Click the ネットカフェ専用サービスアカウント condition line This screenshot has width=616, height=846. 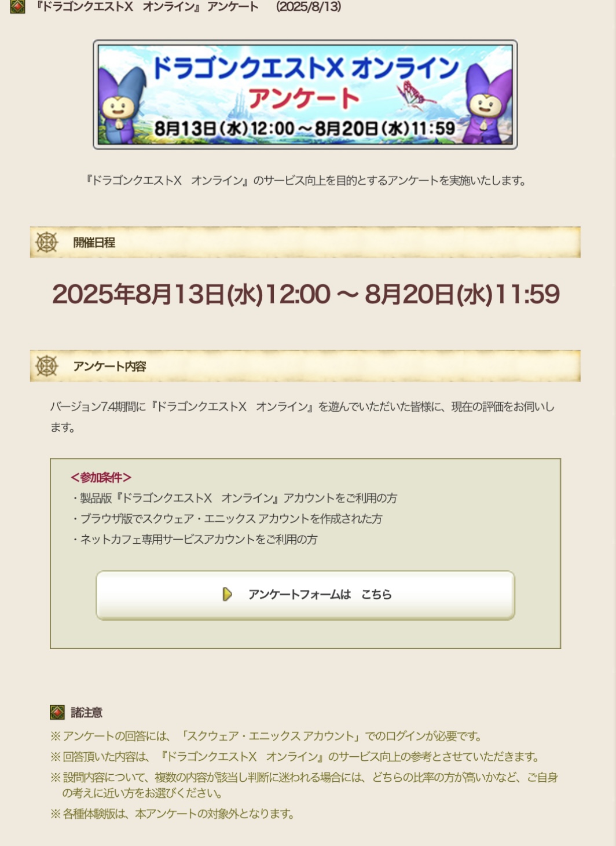pyautogui.click(x=194, y=539)
